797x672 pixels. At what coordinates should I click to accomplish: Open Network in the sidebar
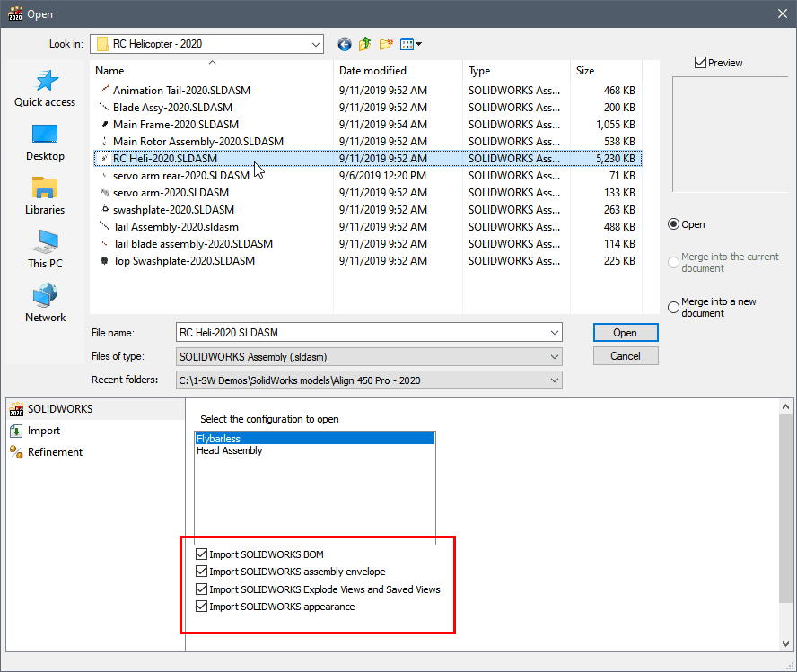pyautogui.click(x=45, y=304)
